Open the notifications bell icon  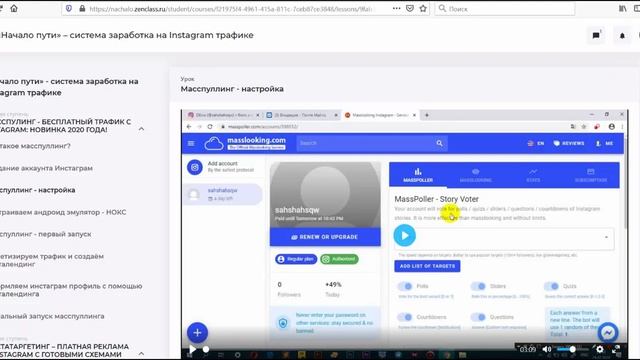point(622,36)
